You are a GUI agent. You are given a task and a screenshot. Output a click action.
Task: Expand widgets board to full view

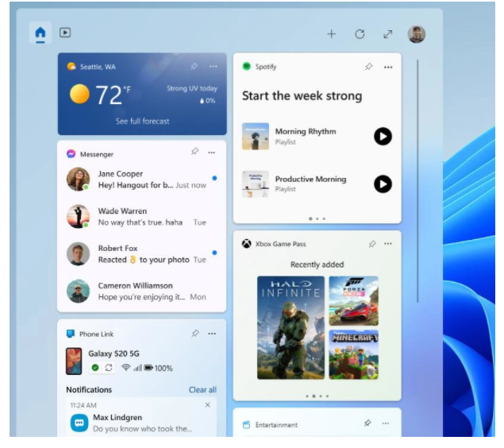tap(388, 34)
